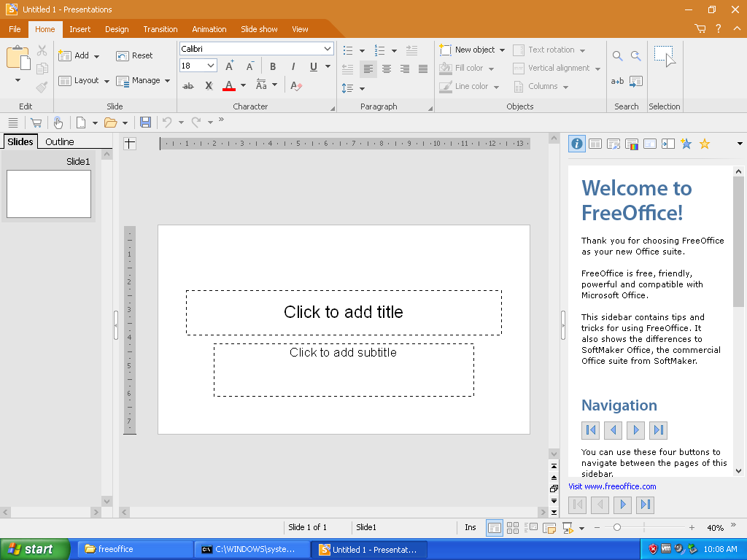Viewport: 747px width, 560px height.
Task: Visit www.freeoffice.com link
Action: [x=612, y=486]
